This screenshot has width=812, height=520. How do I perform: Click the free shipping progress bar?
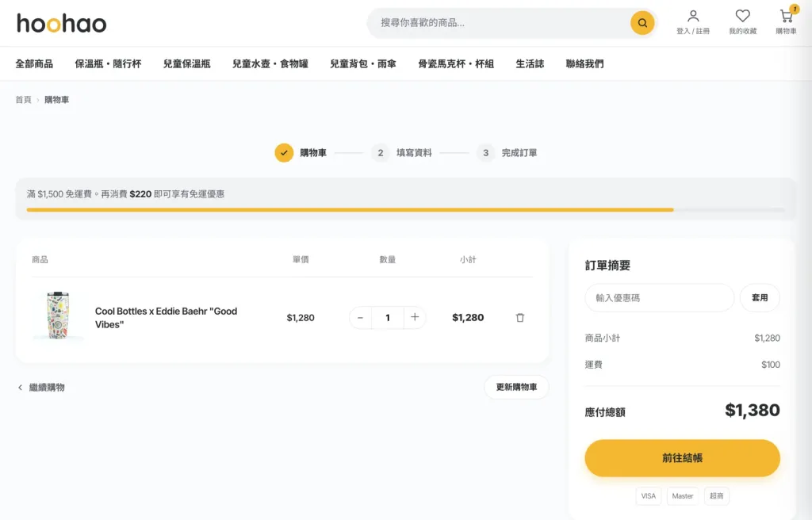point(405,210)
